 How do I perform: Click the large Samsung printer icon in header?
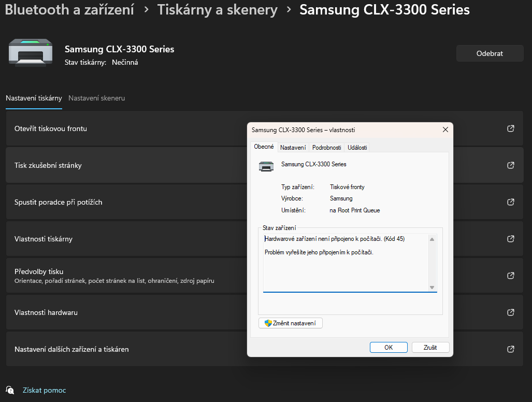[30, 53]
